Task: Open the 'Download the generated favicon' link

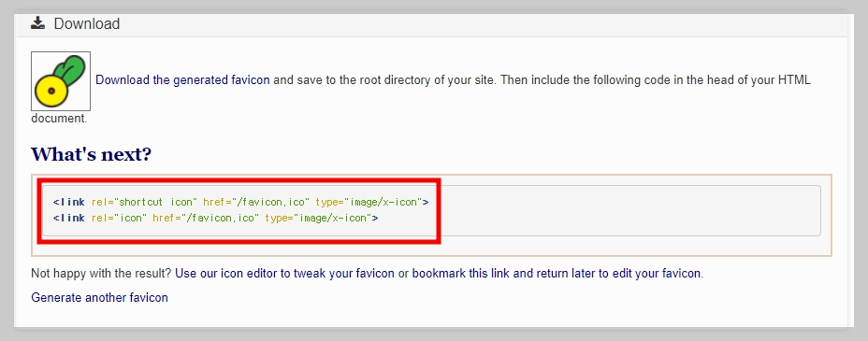Action: pos(182,79)
